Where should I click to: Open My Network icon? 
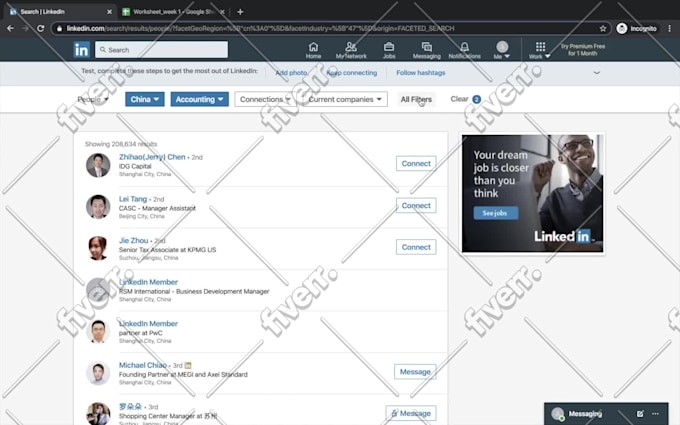click(351, 50)
